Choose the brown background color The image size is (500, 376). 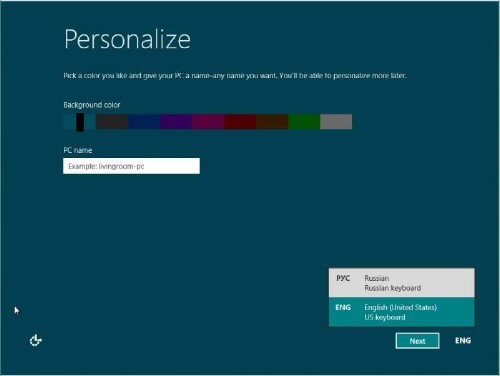[272, 122]
